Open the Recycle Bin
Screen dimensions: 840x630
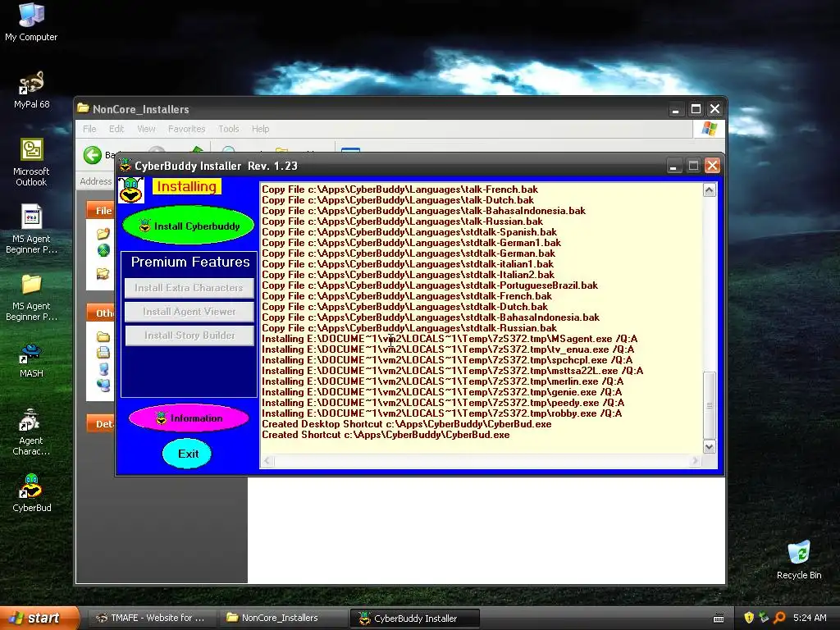tap(799, 559)
